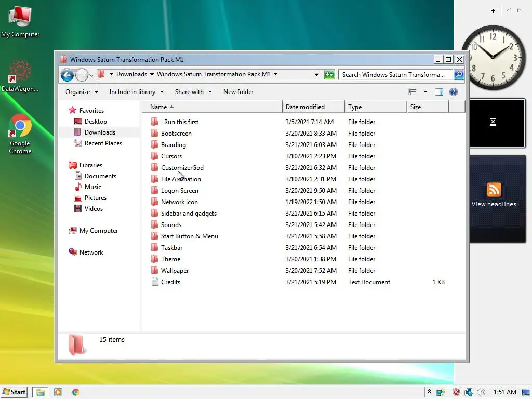532x399 pixels.
Task: Expand view options dropdown arrow
Action: click(425, 92)
